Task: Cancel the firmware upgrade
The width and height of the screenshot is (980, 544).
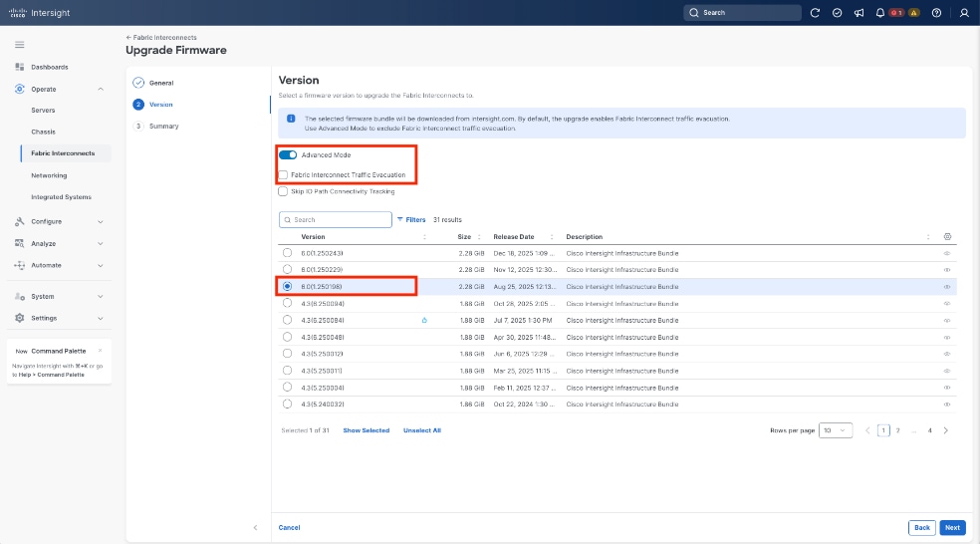Action: (290, 528)
